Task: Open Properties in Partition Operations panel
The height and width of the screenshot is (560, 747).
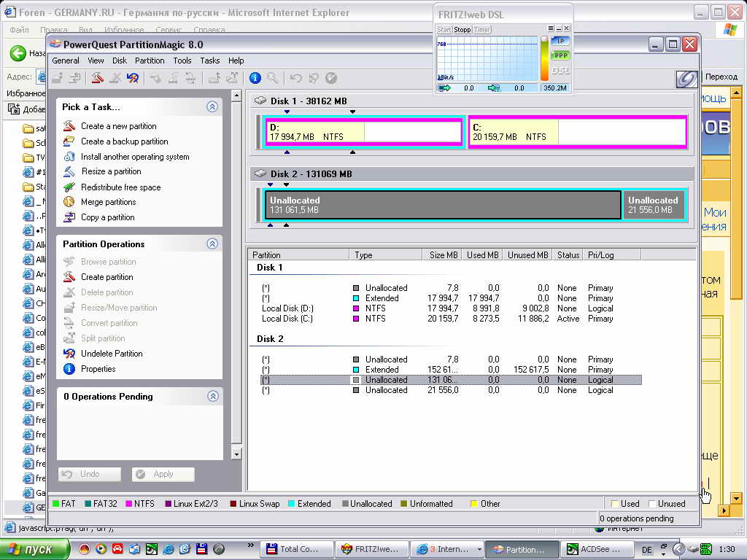Action: tap(98, 368)
